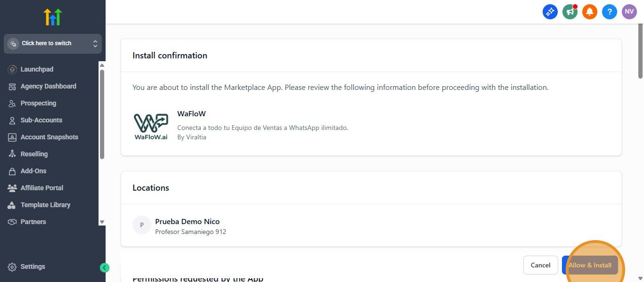Click the Template Library icon
Screen dimensions: 644x282
tap(12, 205)
